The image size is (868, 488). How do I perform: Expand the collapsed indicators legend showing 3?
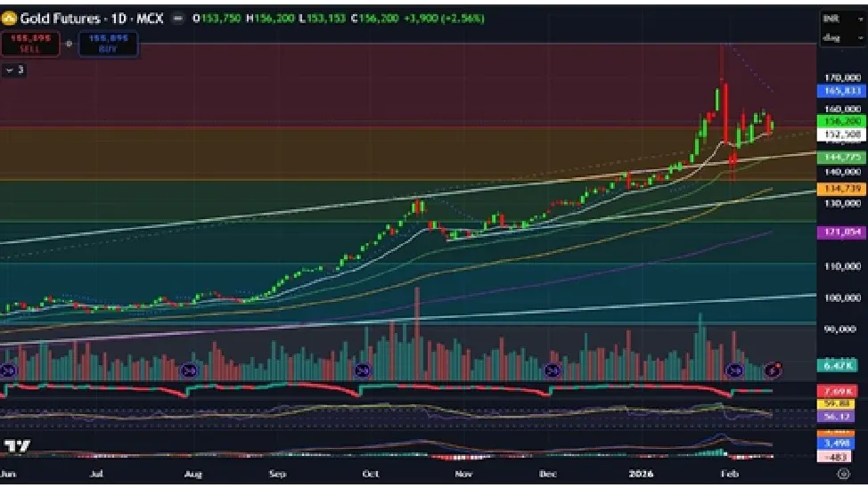pos(14,69)
